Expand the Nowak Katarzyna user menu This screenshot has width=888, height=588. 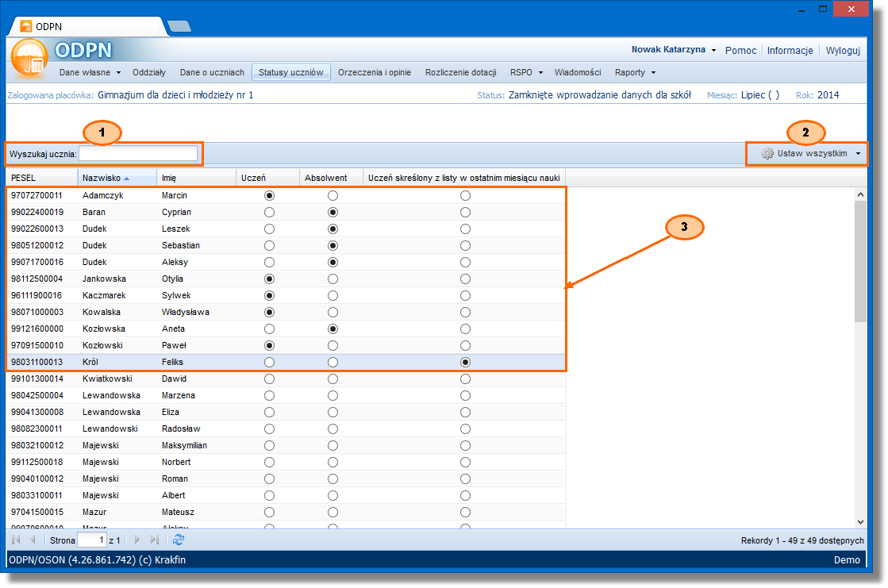[674, 50]
